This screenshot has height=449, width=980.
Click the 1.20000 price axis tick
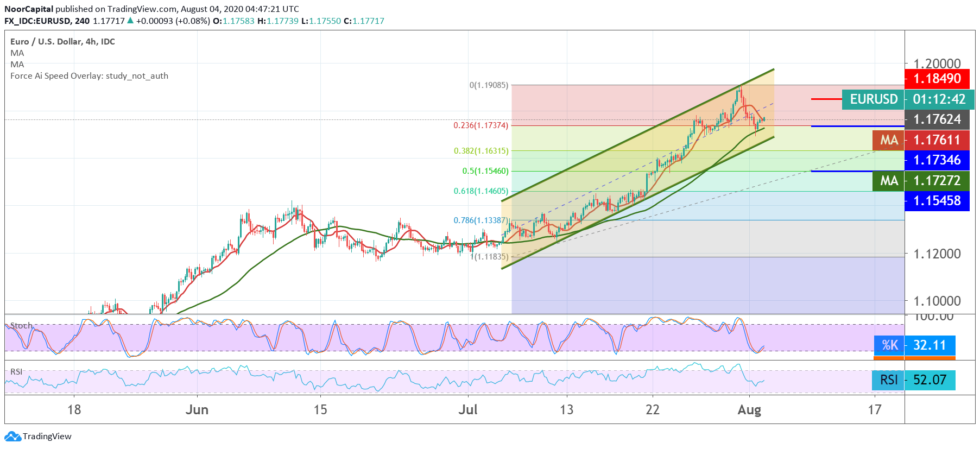click(937, 64)
